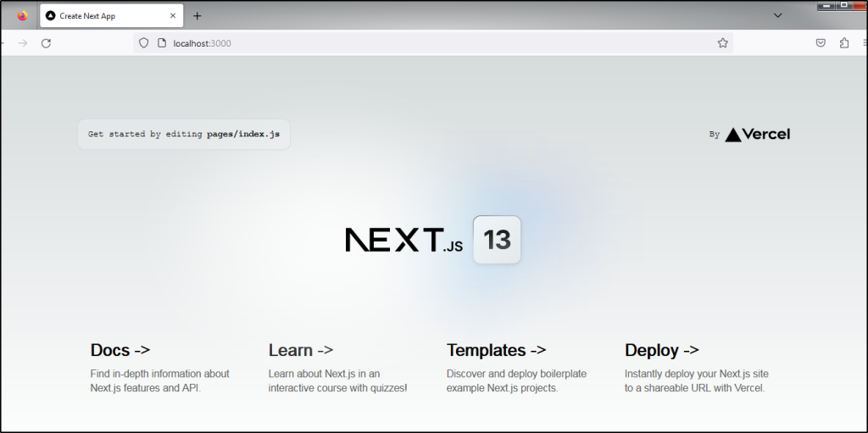Screen dimensions: 868x433
Task: Click the By Vercel logo link
Action: click(x=749, y=134)
